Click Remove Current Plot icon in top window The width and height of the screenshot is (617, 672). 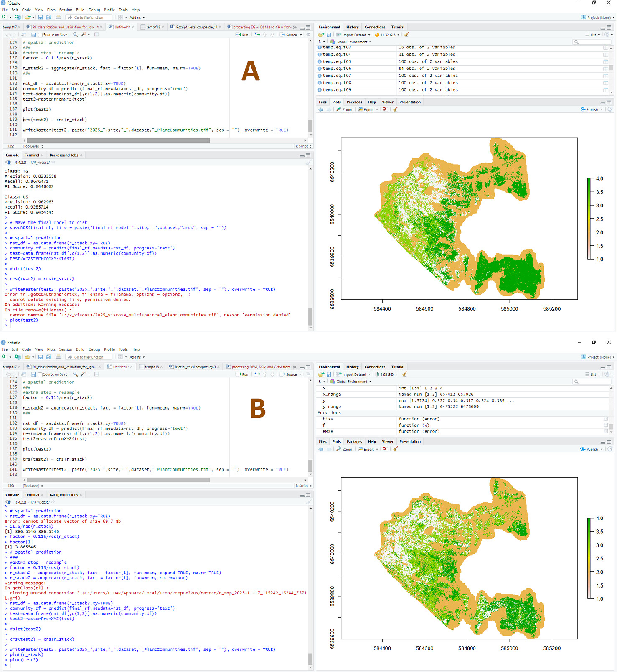point(384,109)
